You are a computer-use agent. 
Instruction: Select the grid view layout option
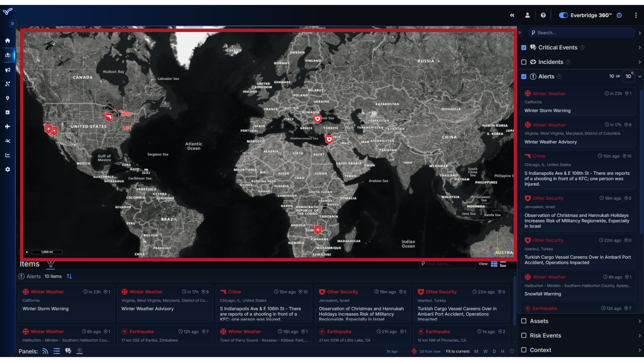coord(494,264)
